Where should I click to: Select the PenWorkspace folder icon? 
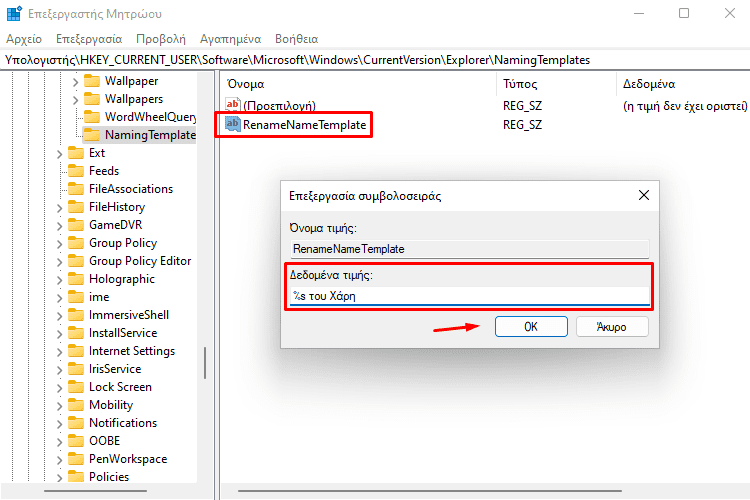click(x=76, y=459)
